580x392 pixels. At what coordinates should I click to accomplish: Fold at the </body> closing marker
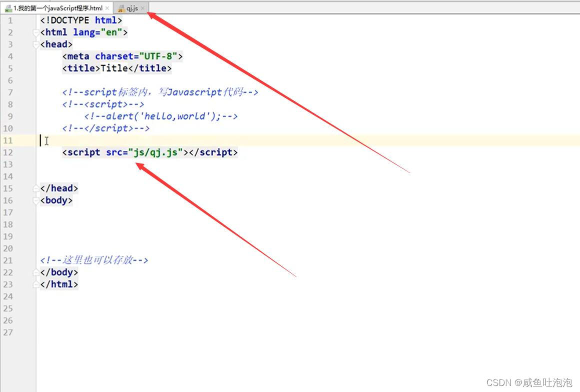[36, 272]
